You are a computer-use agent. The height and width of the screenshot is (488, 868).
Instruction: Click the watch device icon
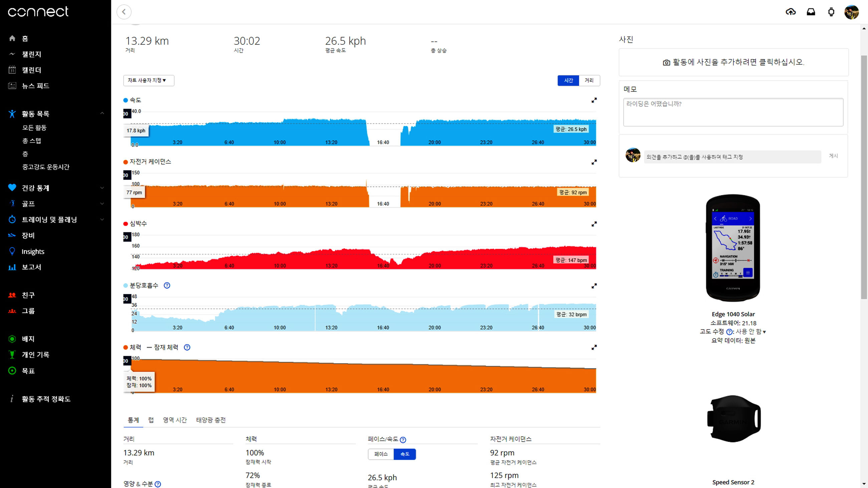(831, 12)
